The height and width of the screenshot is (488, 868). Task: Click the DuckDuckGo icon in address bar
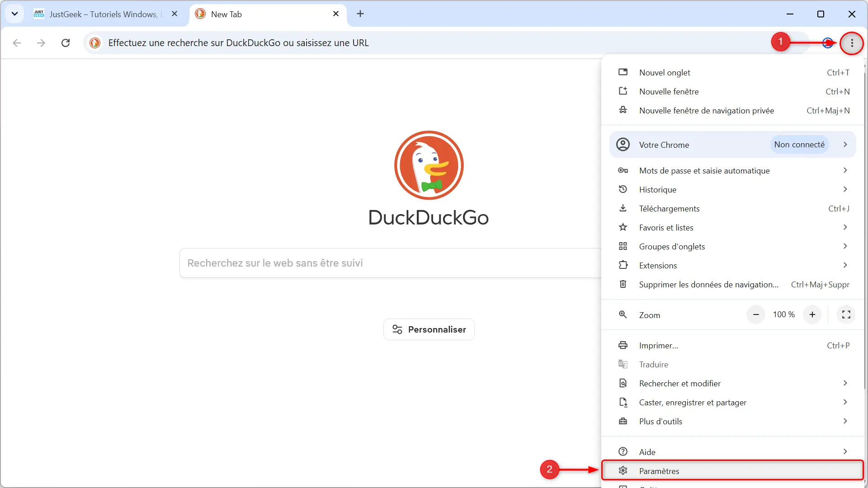click(x=95, y=43)
